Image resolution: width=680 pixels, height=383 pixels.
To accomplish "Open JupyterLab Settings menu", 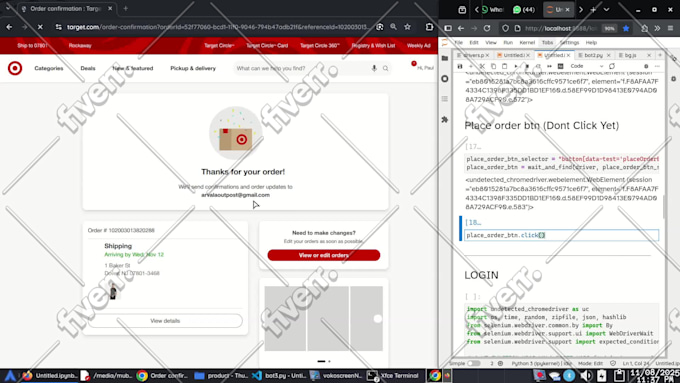I will pos(569,43).
